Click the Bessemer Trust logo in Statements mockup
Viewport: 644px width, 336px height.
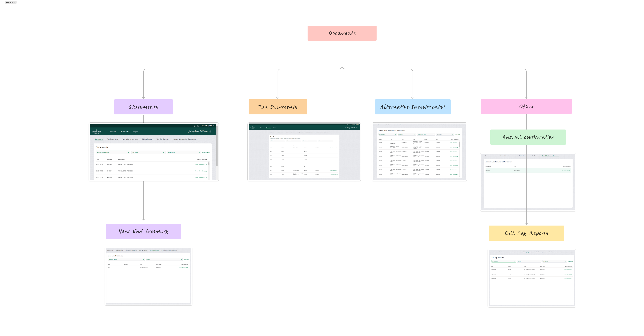coord(97,131)
